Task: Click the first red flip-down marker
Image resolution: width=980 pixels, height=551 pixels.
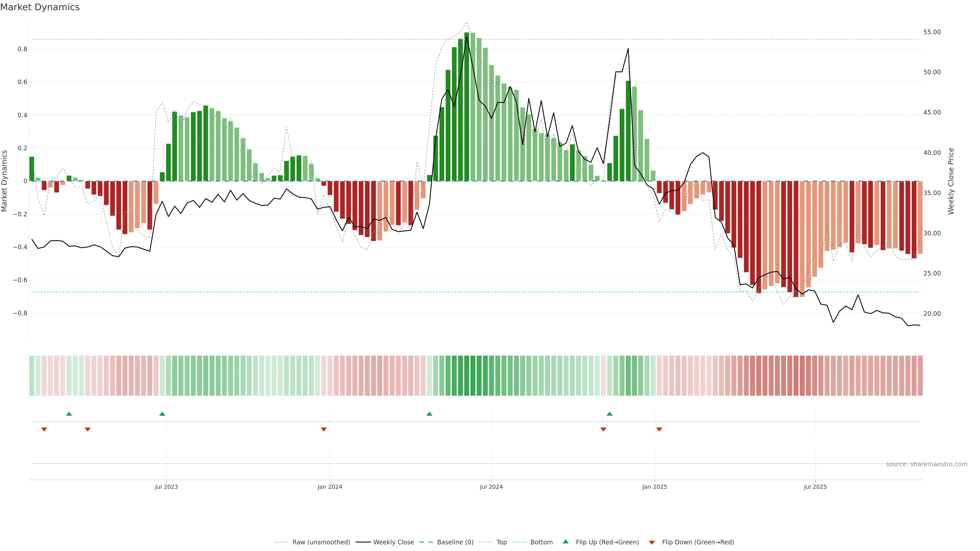Action: [x=44, y=429]
